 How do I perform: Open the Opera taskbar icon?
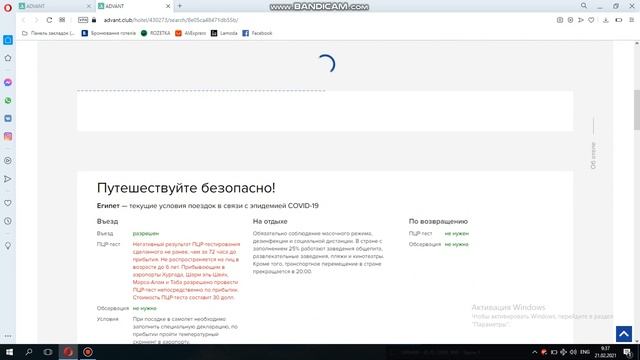pos(68,352)
